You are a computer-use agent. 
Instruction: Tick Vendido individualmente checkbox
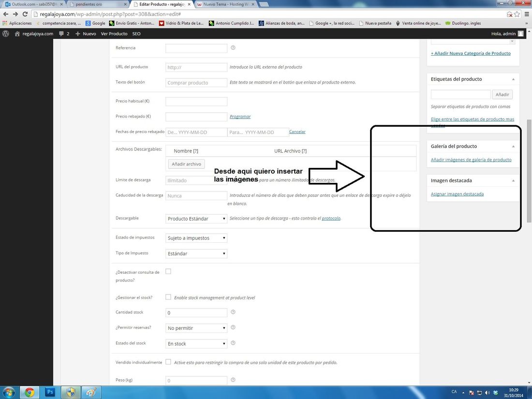(x=168, y=362)
